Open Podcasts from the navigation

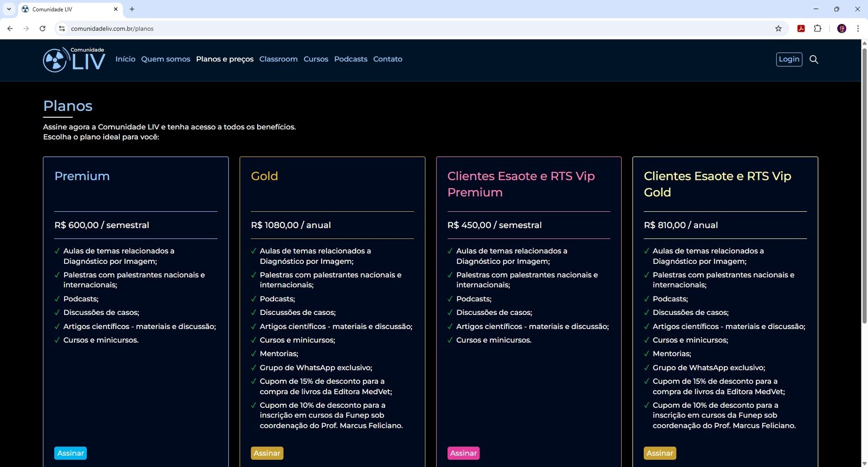pyautogui.click(x=350, y=59)
